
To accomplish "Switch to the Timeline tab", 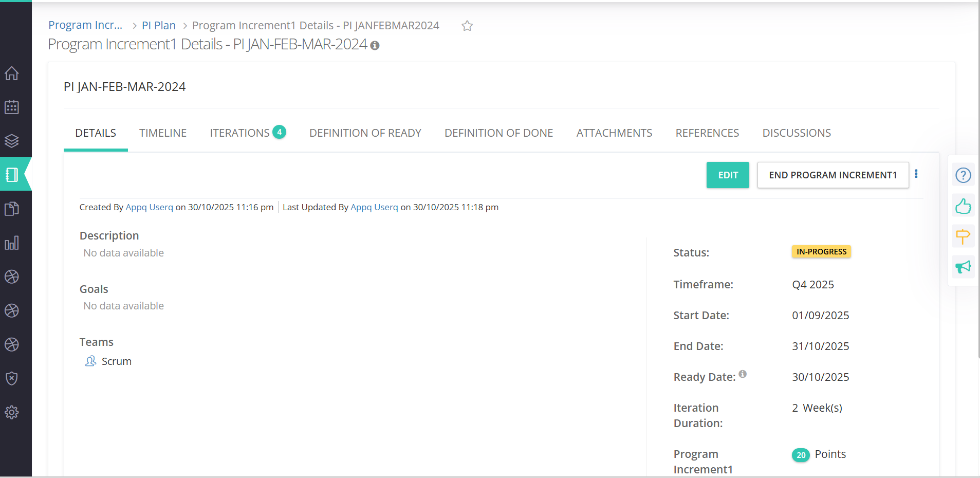I will pos(163,133).
